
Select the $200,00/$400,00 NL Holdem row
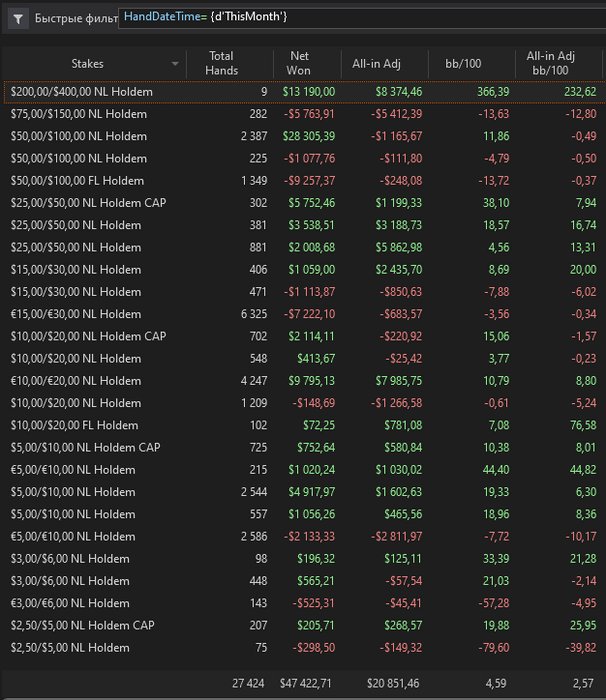(305, 92)
